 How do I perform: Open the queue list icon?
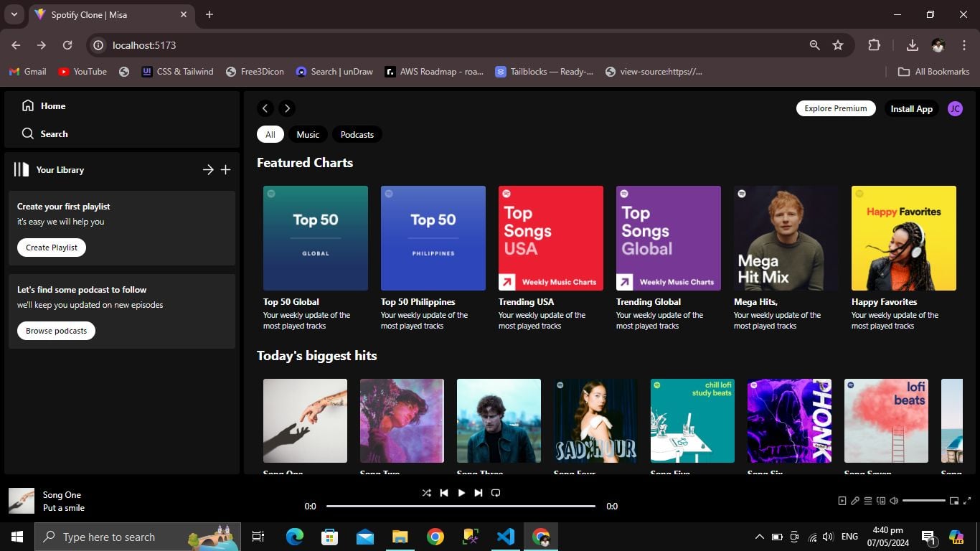coord(868,501)
